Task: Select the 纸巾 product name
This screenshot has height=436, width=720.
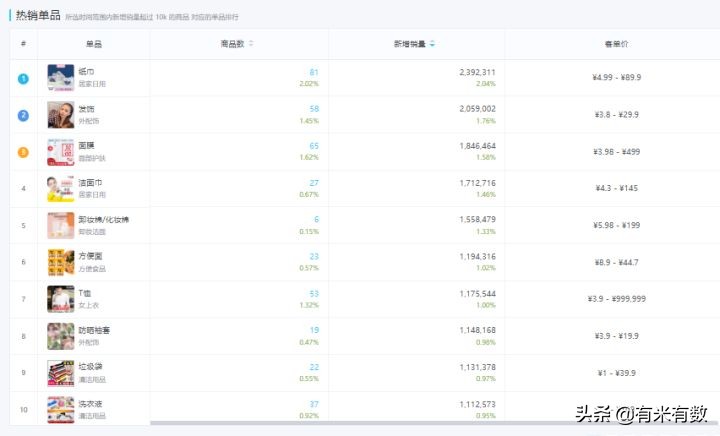Action: click(86, 72)
